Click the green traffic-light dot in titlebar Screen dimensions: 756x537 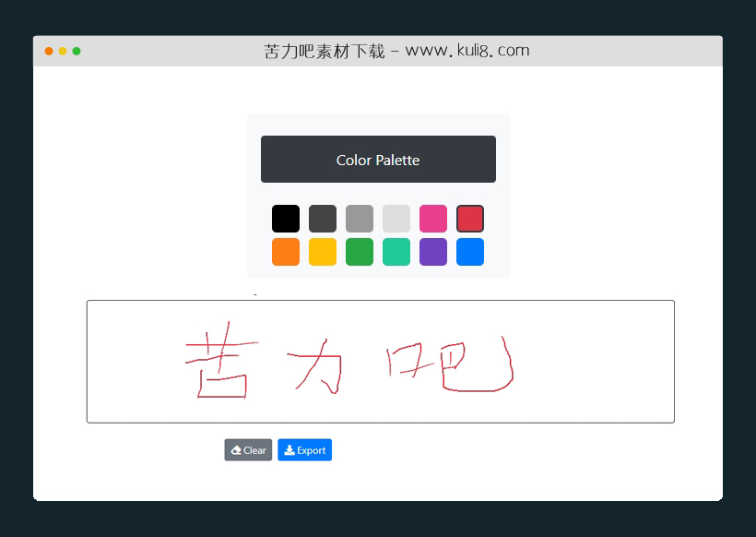[x=76, y=51]
